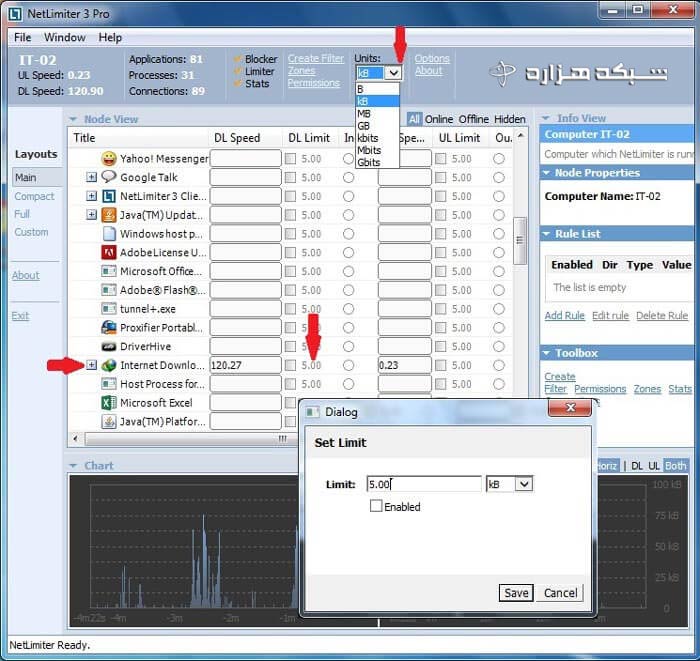The height and width of the screenshot is (661, 700).
Task: Click the Internet Download Manager globe icon
Action: click(x=108, y=365)
